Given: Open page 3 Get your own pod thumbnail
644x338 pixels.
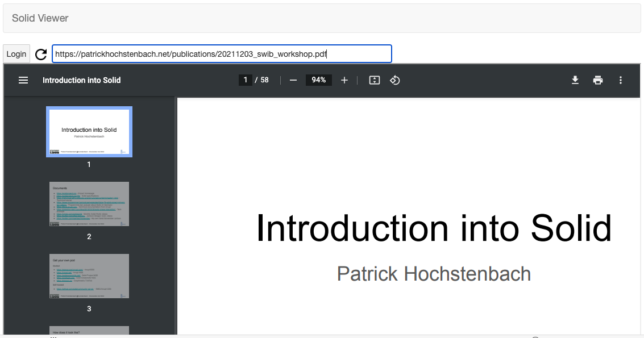Looking at the screenshot, I should 89,276.
